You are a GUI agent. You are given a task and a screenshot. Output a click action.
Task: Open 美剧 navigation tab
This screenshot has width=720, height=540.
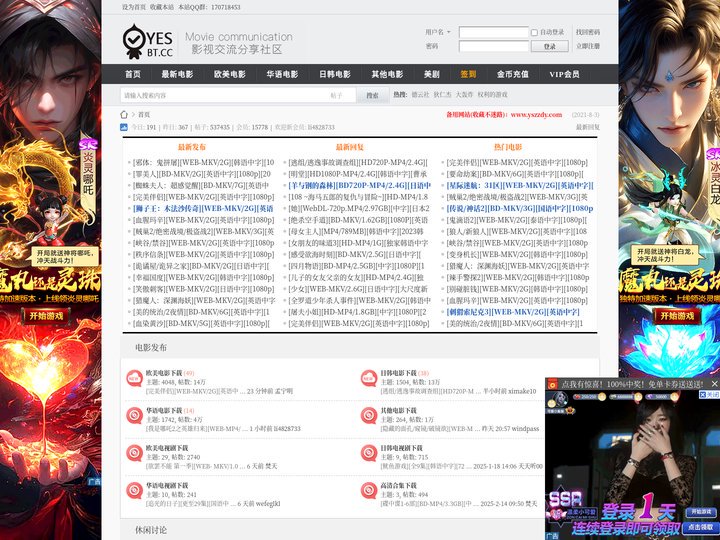point(432,74)
